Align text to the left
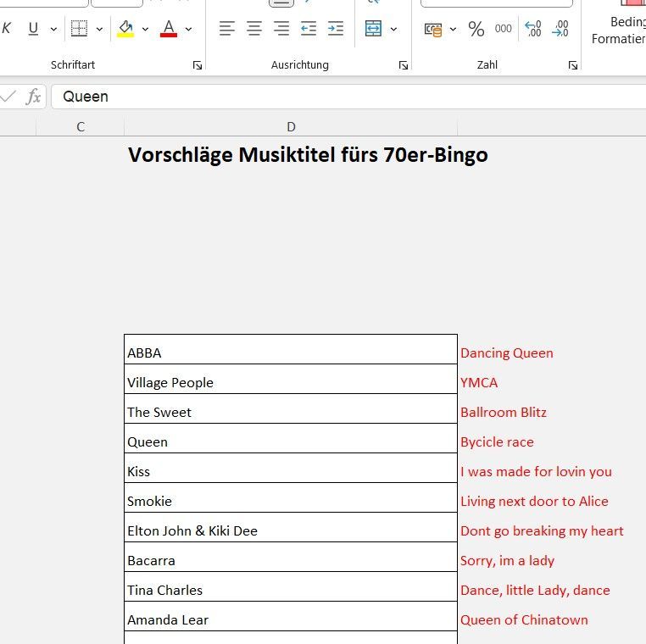The height and width of the screenshot is (644, 646). pos(226,29)
